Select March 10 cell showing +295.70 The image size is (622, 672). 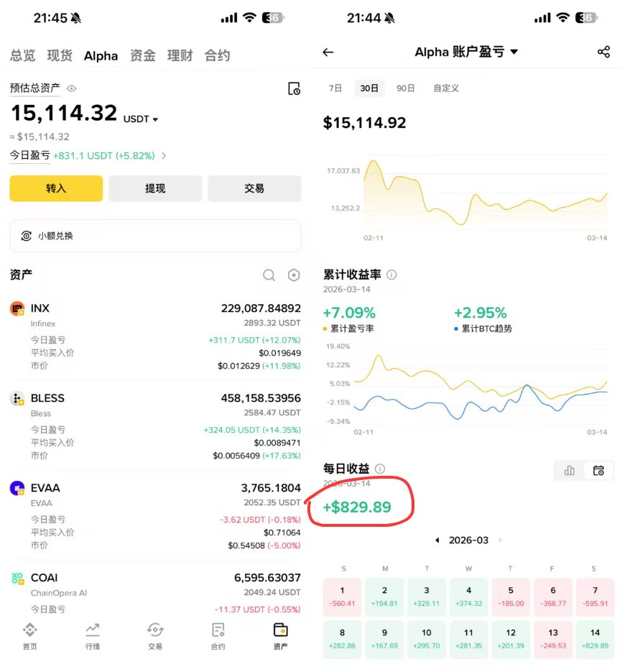[427, 640]
